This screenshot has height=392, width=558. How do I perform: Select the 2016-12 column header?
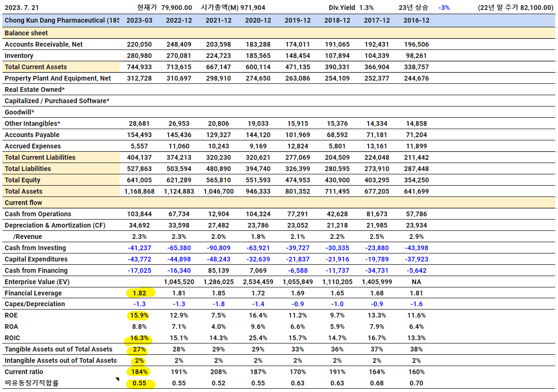point(416,20)
